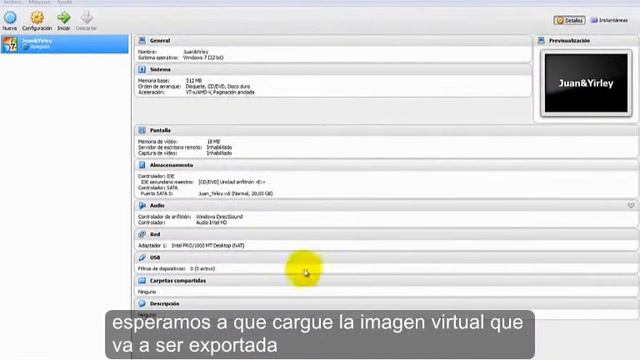640x360 pixels.
Task: Click the Servidor de escritorio remoto 'Inhabilitado' value
Action: pos(219,147)
